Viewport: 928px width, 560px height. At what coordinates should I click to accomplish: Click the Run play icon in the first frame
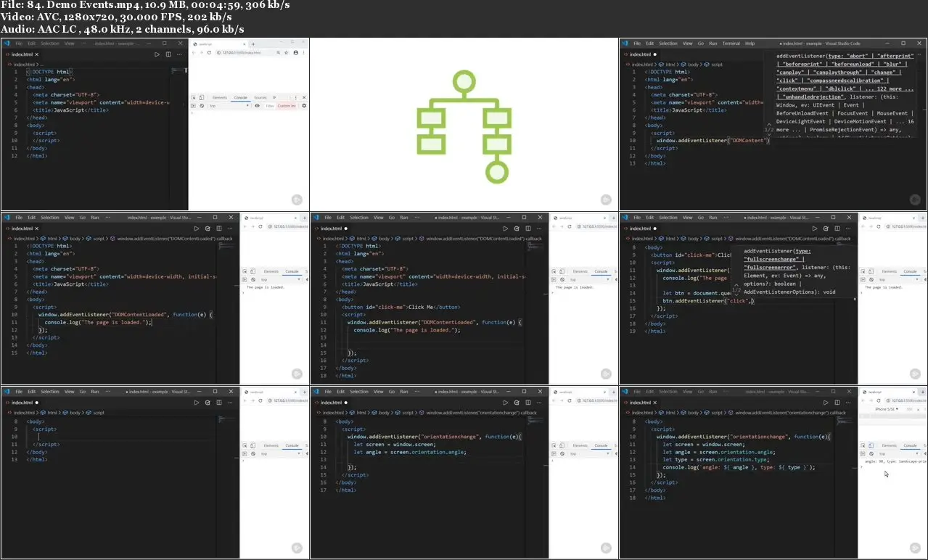click(x=157, y=54)
